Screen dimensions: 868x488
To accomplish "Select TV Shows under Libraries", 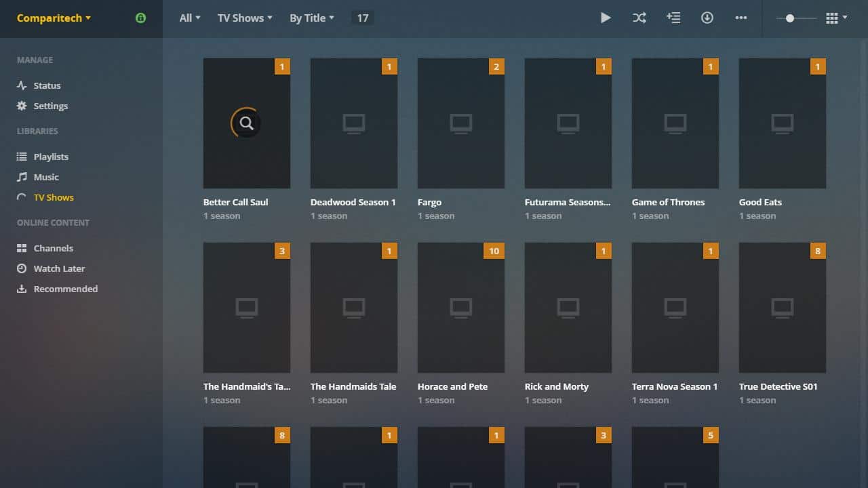I will pos(54,197).
